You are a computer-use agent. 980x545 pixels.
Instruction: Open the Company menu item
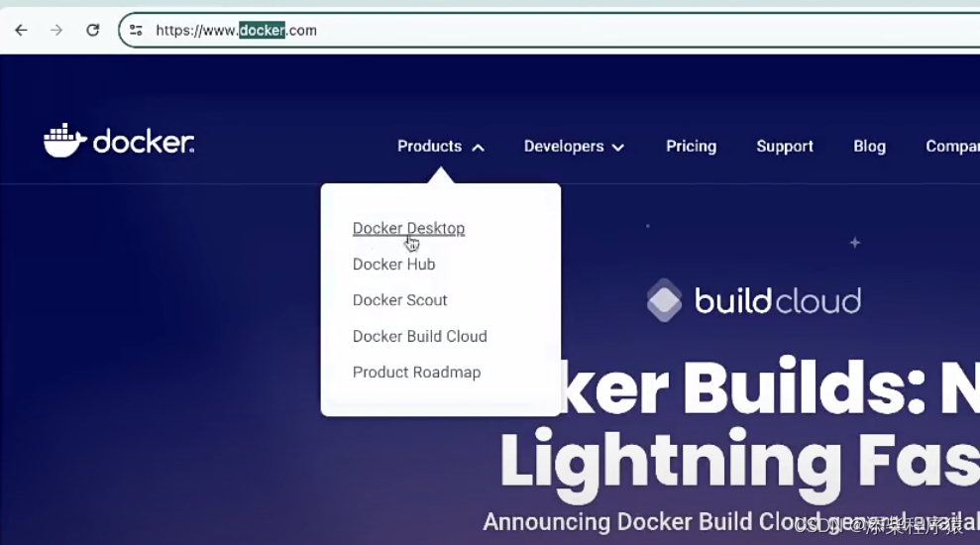[x=952, y=147]
